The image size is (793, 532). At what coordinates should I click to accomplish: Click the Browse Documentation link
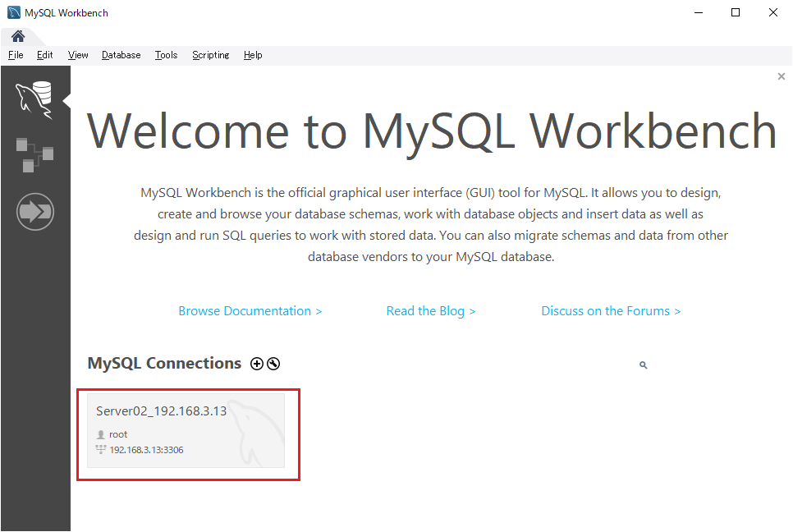click(250, 311)
